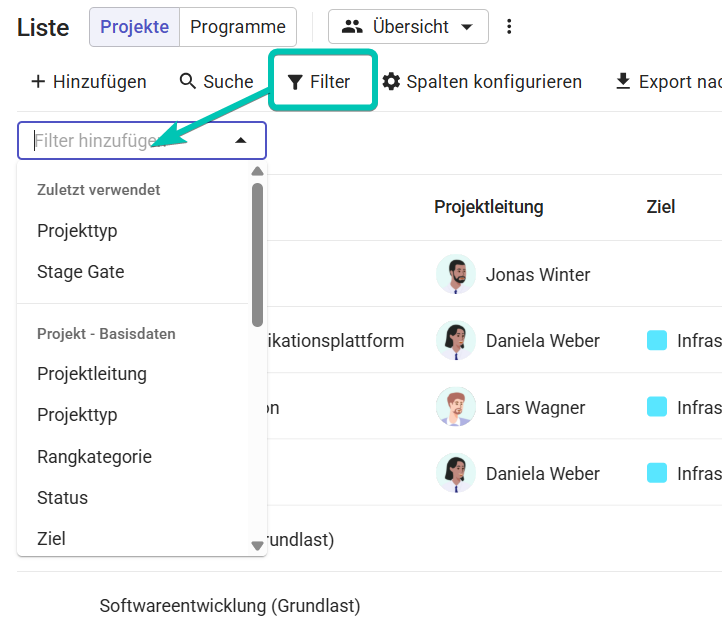Screen dimensions: 722x629
Task: Click the Export download arrow icon
Action: pyautogui.click(x=623, y=82)
